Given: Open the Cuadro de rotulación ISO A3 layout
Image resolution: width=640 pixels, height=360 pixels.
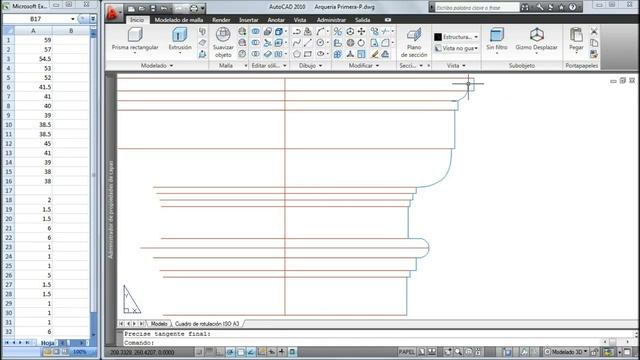Looking at the screenshot, I should (207, 324).
